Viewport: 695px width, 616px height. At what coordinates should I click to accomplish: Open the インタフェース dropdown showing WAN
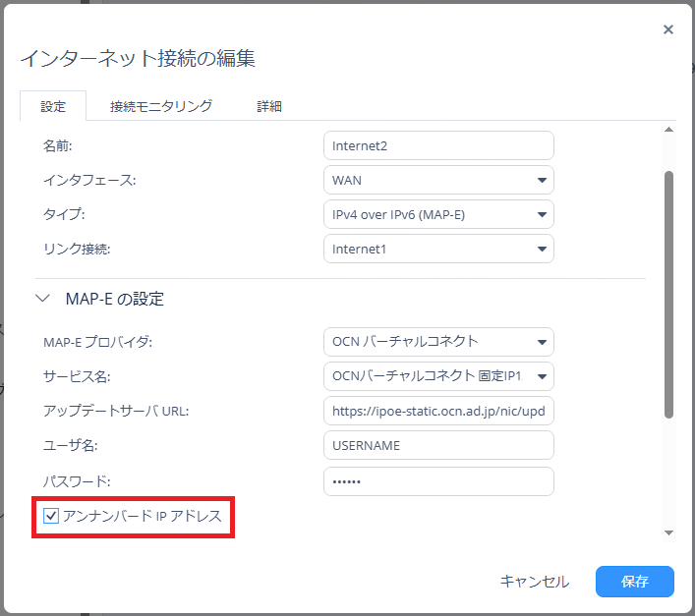click(x=437, y=180)
